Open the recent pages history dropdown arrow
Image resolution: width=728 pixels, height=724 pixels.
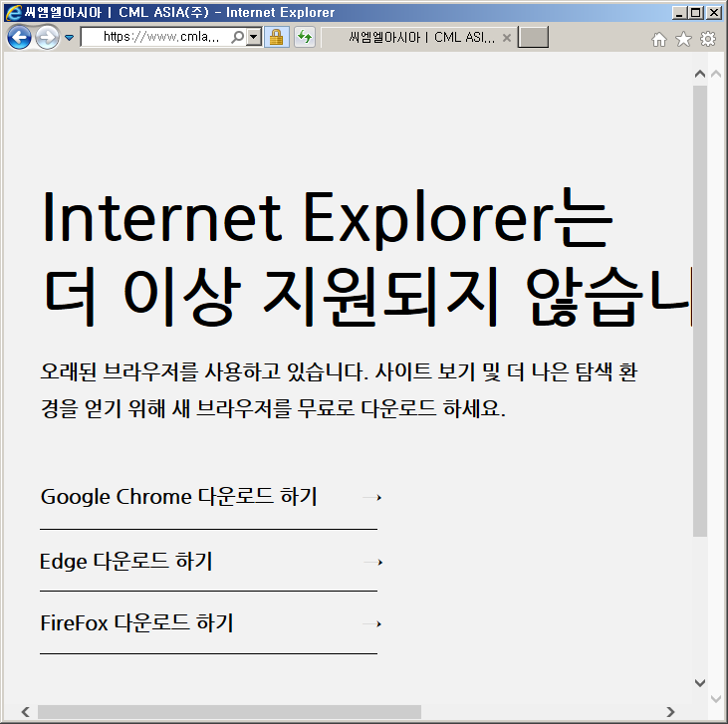(x=69, y=38)
